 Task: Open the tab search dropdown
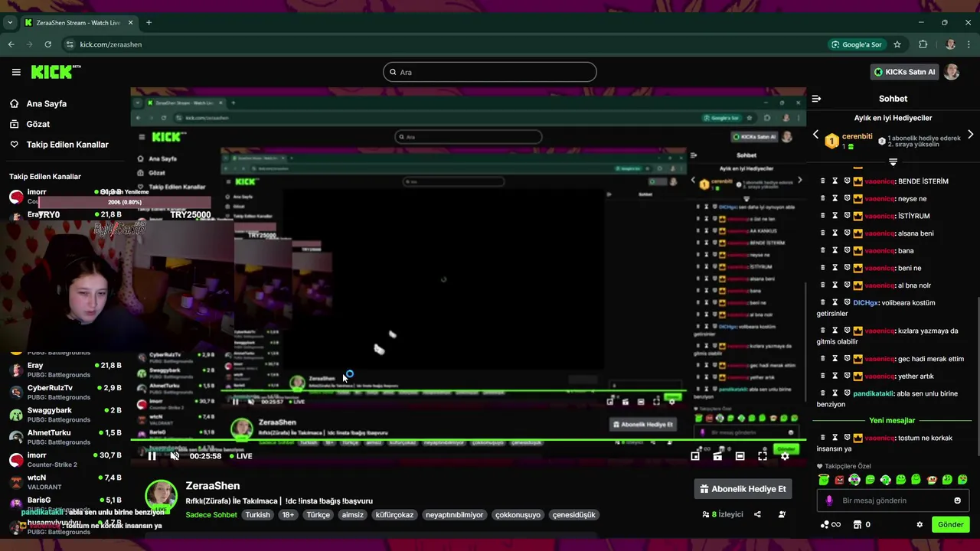click(x=10, y=22)
